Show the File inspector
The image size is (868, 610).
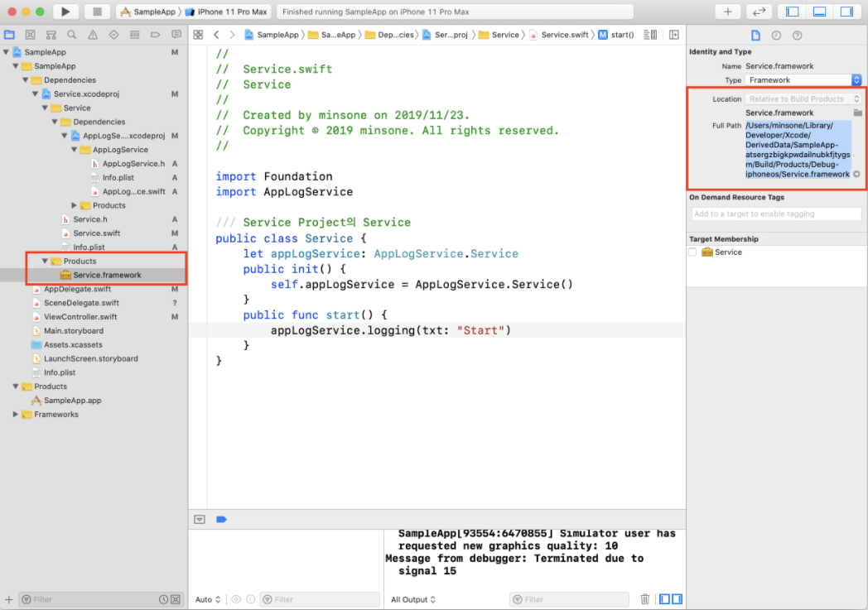[755, 36]
